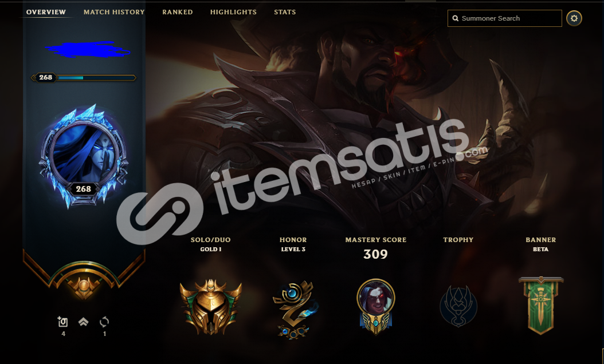
Task: Click the refresh arrows icon with count 1
Action: [x=104, y=322]
